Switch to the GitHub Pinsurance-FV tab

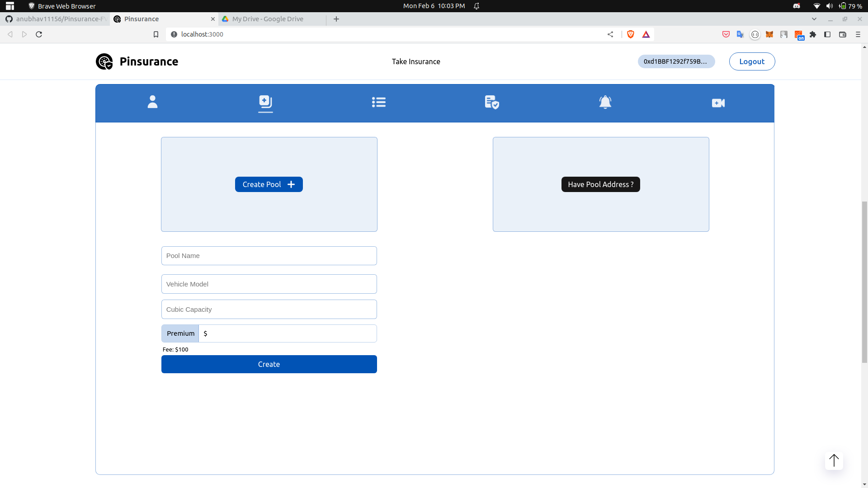[x=55, y=19]
